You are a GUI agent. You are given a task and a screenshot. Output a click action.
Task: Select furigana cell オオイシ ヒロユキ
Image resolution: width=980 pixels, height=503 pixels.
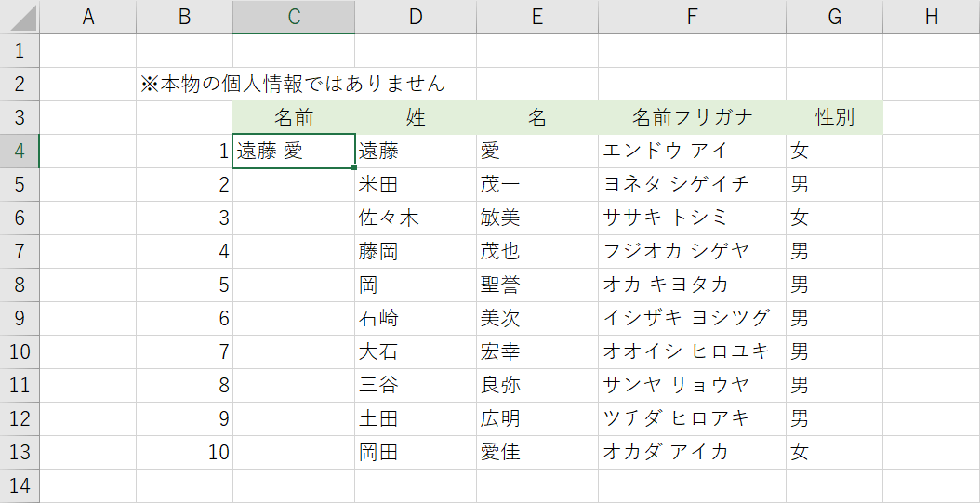click(693, 351)
